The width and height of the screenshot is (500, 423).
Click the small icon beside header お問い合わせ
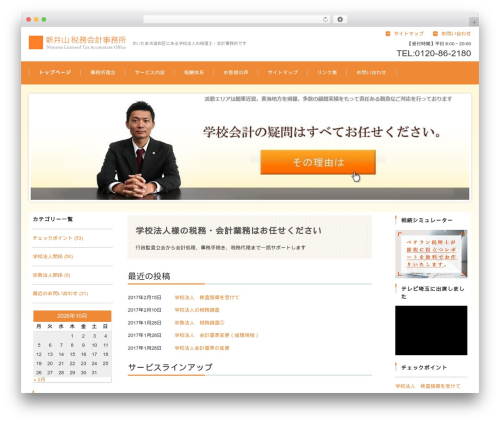[x=435, y=34]
